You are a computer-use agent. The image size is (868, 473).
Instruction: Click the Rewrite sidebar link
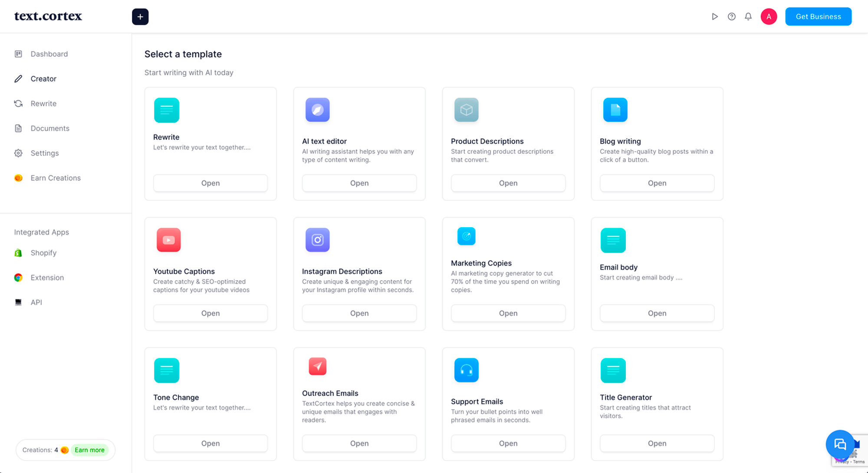[44, 103]
